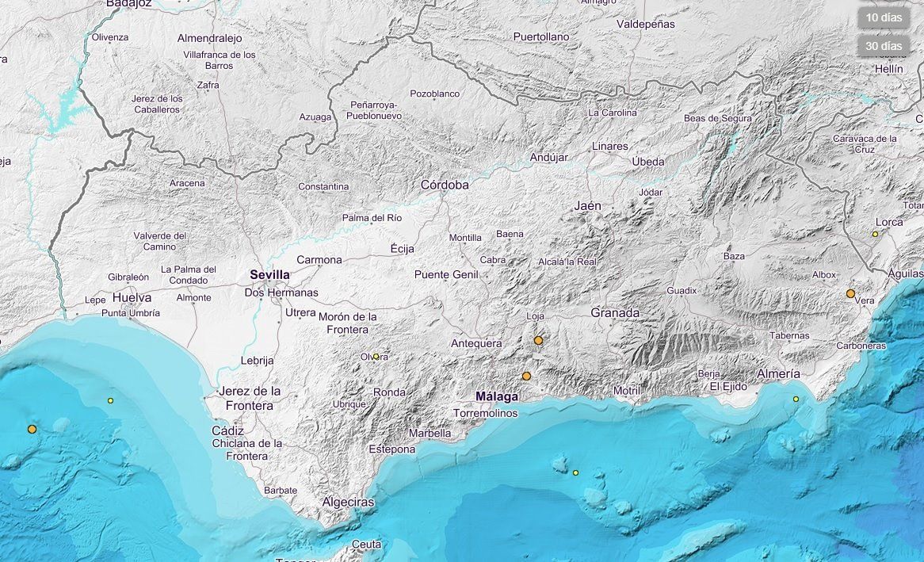
Task: Open the yellow marker offshore south of Almería
Action: (x=796, y=399)
